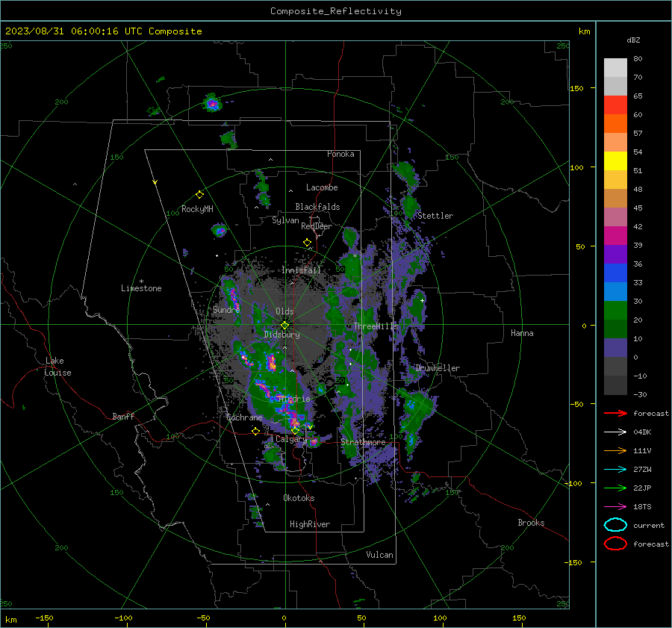Click the Composite_Reflectivity title
This screenshot has height=628, width=672.
(336, 11)
